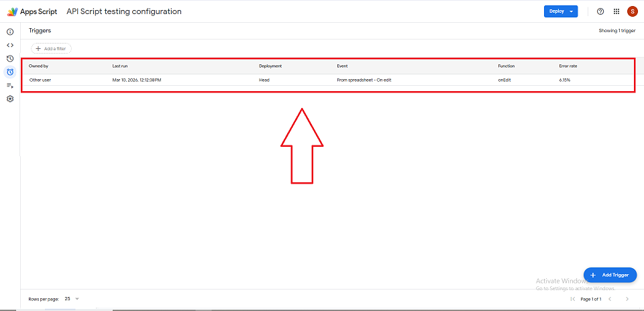Select the onEdit trigger row
The width and height of the screenshot is (644, 311).
327,80
